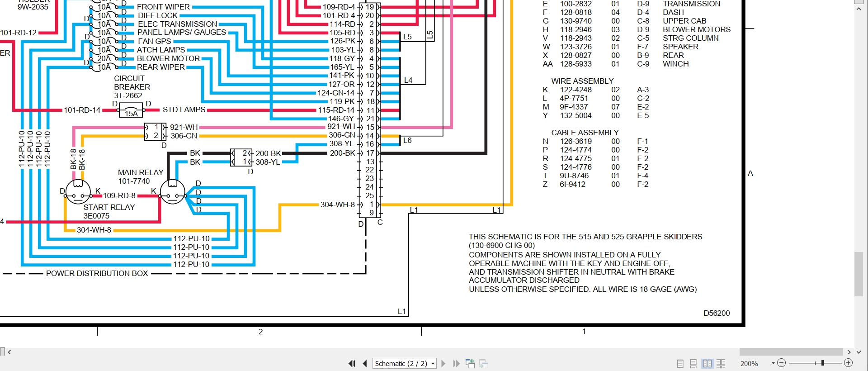Click the REAR WIPER fuse label
Viewport: 868px width, 371px height.
pos(160,67)
